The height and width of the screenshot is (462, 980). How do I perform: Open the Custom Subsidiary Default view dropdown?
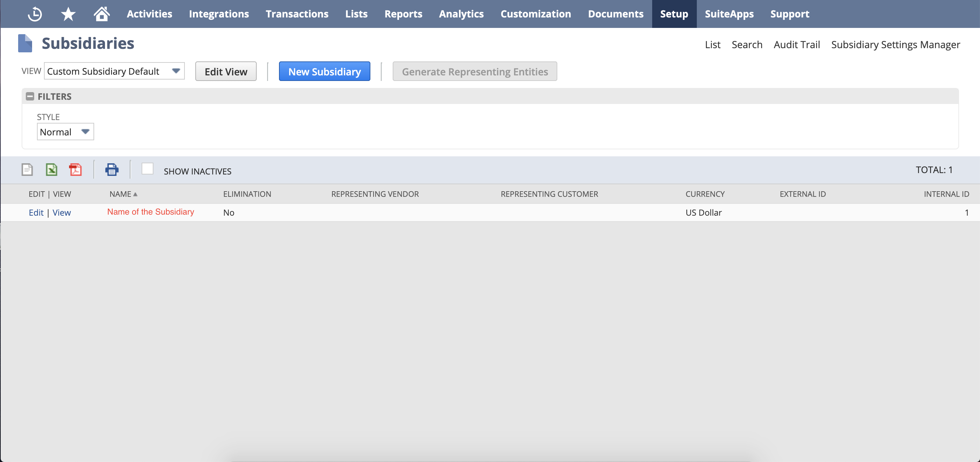point(175,71)
